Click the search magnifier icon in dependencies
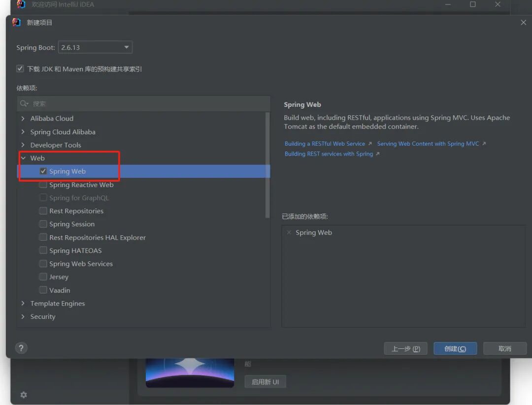532x405 pixels. pyautogui.click(x=24, y=103)
